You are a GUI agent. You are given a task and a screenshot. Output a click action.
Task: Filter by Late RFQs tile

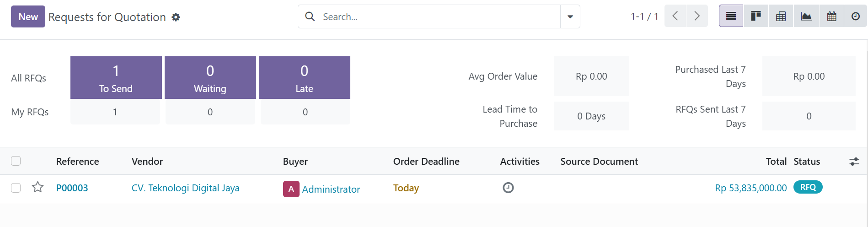(304, 77)
